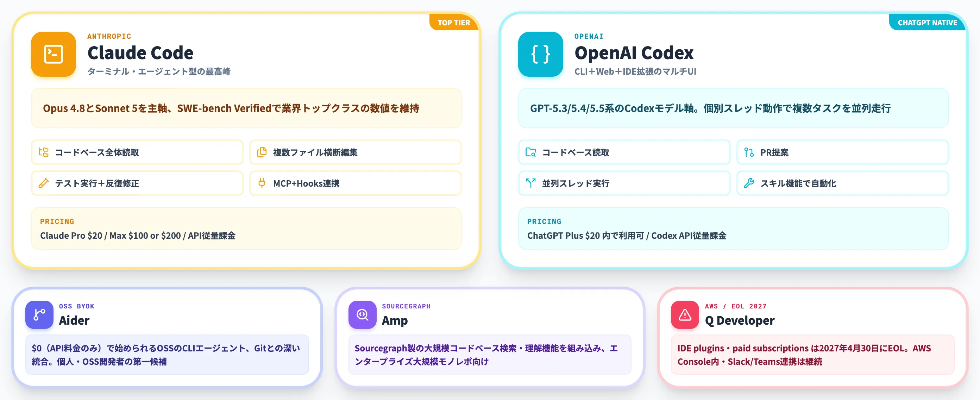Screen dimensions: 980x400
Task: Click the plug icon beside MCP+Hooks連携
Action: point(262,183)
